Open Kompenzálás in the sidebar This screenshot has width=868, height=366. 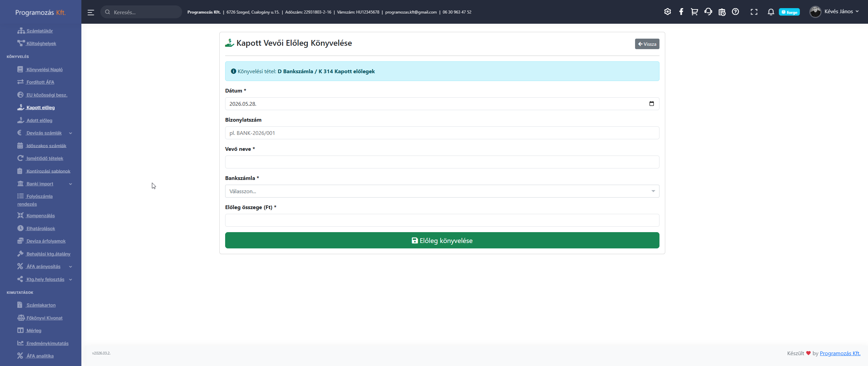(36, 216)
